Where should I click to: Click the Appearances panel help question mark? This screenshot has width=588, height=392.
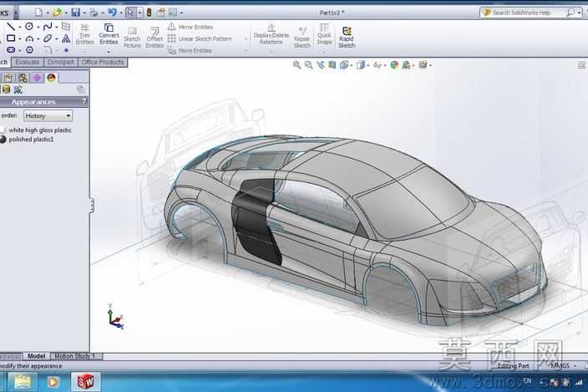pos(84,101)
